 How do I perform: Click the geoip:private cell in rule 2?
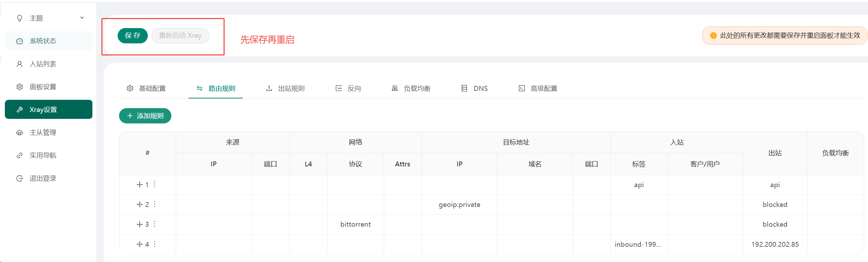(459, 204)
